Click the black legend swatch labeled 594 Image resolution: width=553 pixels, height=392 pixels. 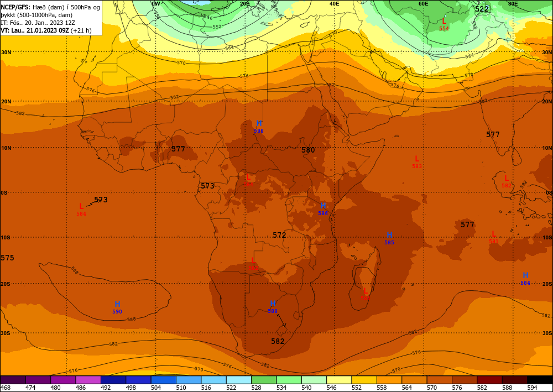click(x=540, y=380)
